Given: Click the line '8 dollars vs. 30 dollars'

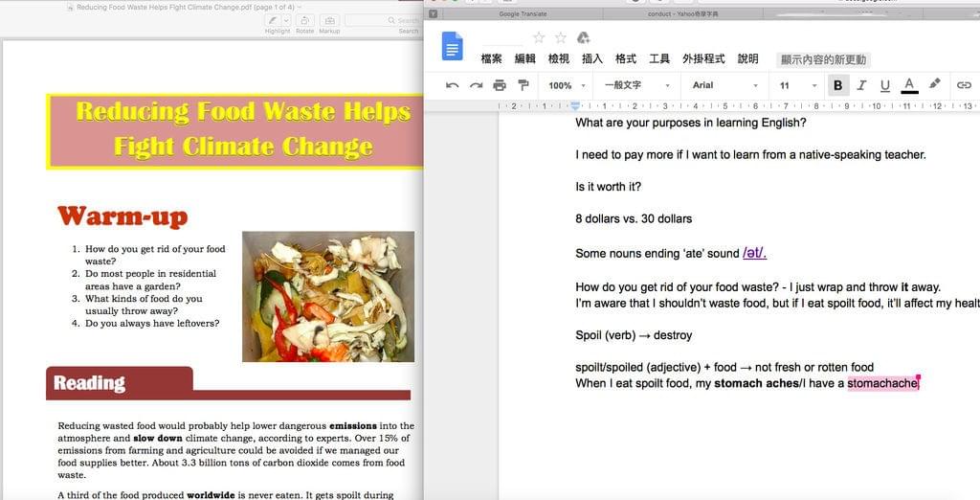Looking at the screenshot, I should pos(634,219).
